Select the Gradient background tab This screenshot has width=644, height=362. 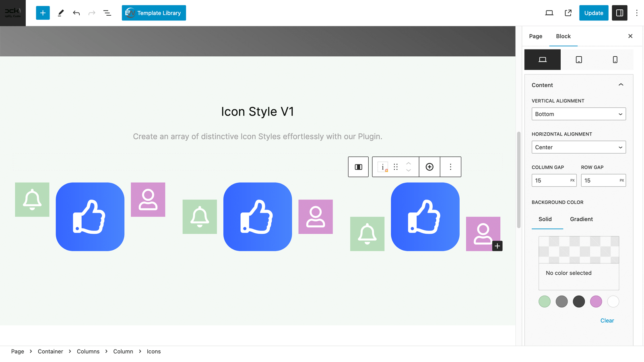[x=581, y=219]
